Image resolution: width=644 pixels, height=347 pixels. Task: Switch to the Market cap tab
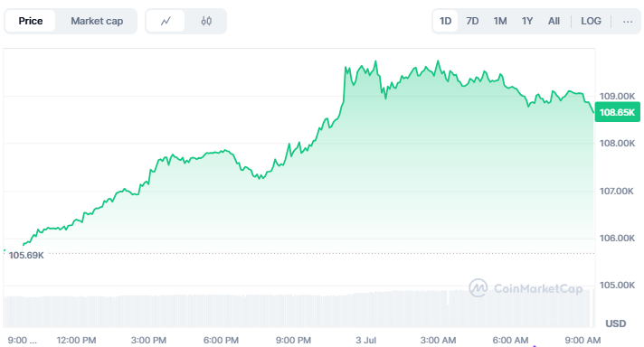[97, 21]
